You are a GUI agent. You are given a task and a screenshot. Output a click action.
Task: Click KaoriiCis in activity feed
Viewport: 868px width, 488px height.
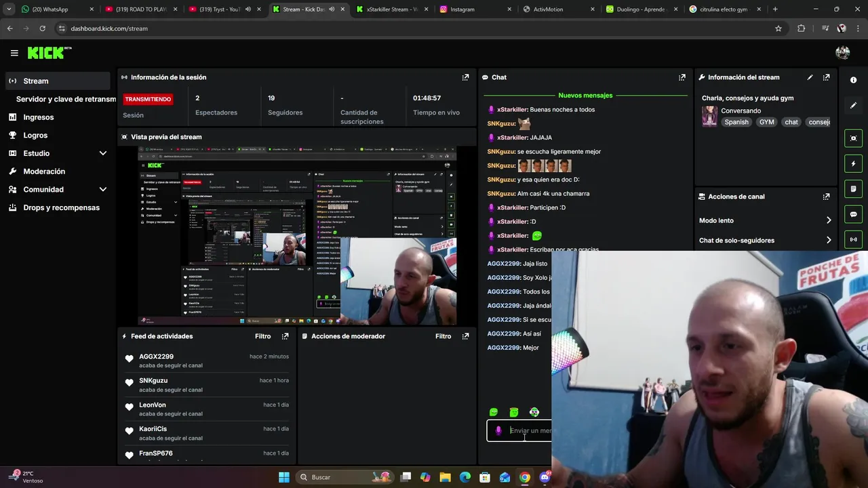153,429
